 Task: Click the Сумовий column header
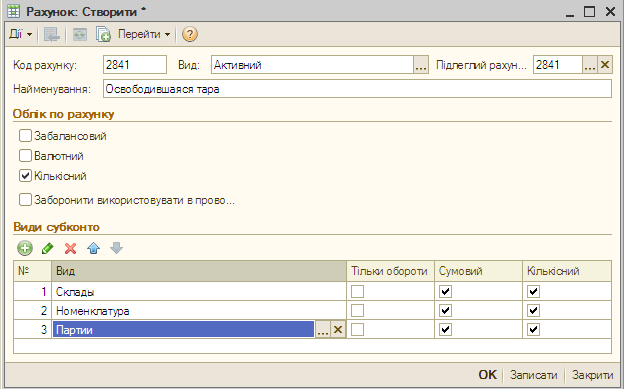[478, 271]
